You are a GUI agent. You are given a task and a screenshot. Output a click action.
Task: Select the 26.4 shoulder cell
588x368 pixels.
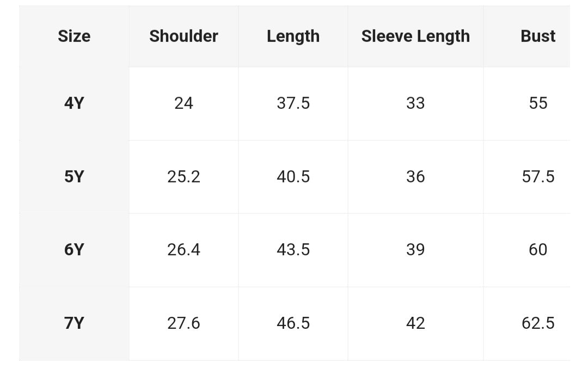pos(183,249)
